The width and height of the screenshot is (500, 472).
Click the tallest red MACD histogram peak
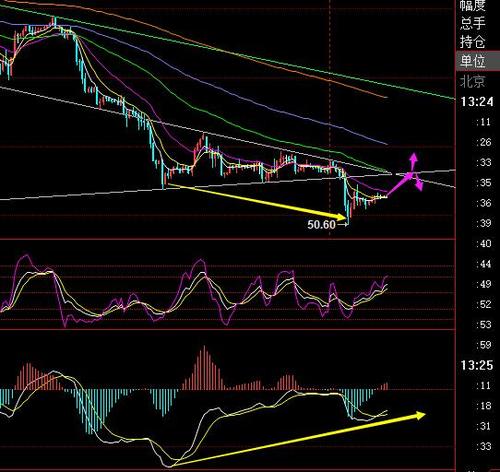point(204,367)
